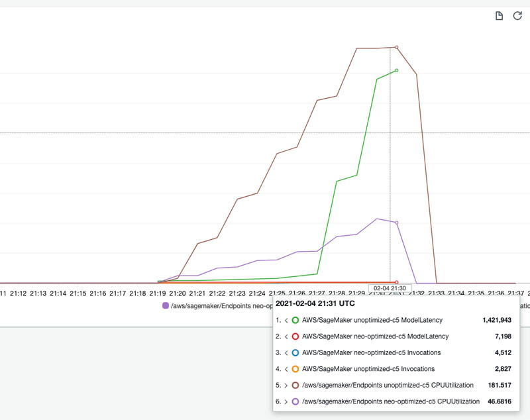Click the value 2,827
Image resolution: width=530 pixels, height=420 pixels.
[503, 368]
